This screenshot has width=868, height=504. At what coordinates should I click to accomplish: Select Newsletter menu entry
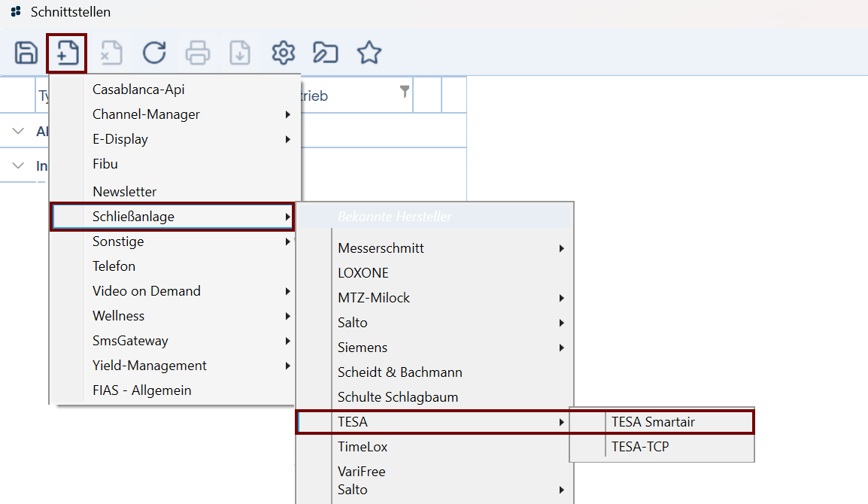tap(175, 192)
